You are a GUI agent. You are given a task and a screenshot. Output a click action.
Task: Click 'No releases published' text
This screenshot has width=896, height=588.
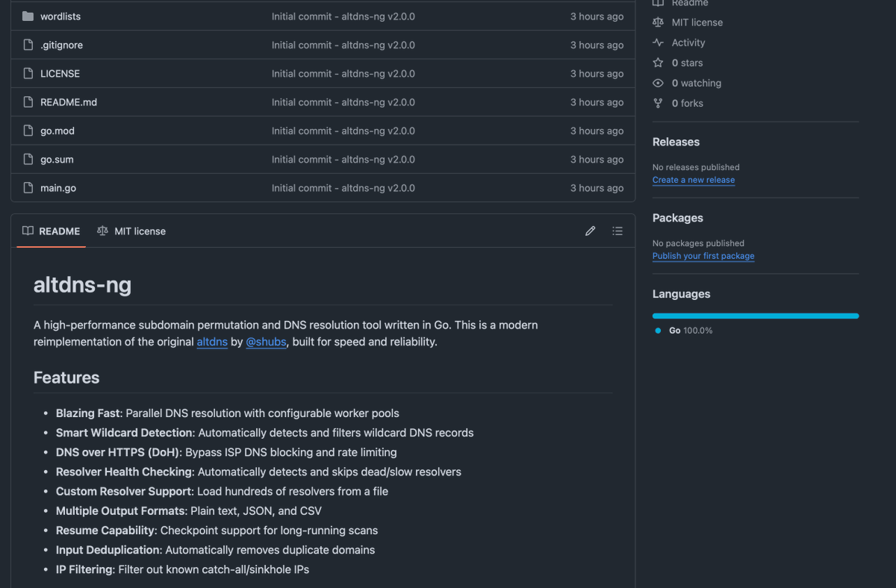[x=696, y=167]
